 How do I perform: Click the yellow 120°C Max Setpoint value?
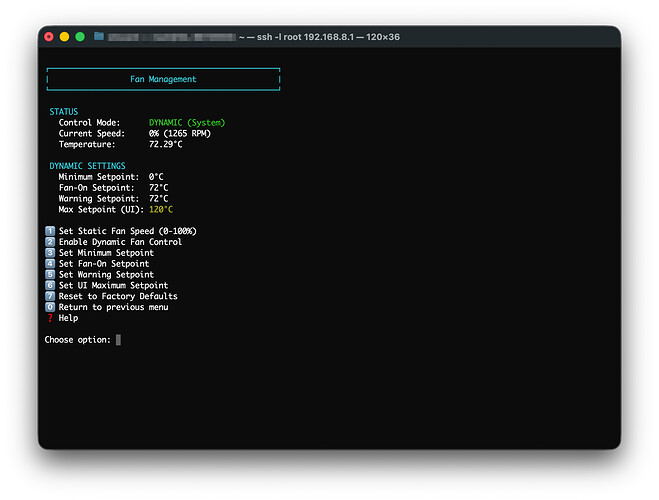[161, 210]
